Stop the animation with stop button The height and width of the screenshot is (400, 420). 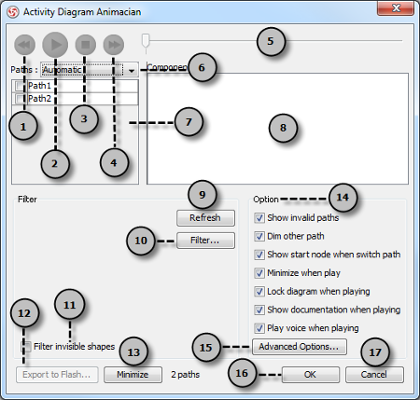point(85,45)
